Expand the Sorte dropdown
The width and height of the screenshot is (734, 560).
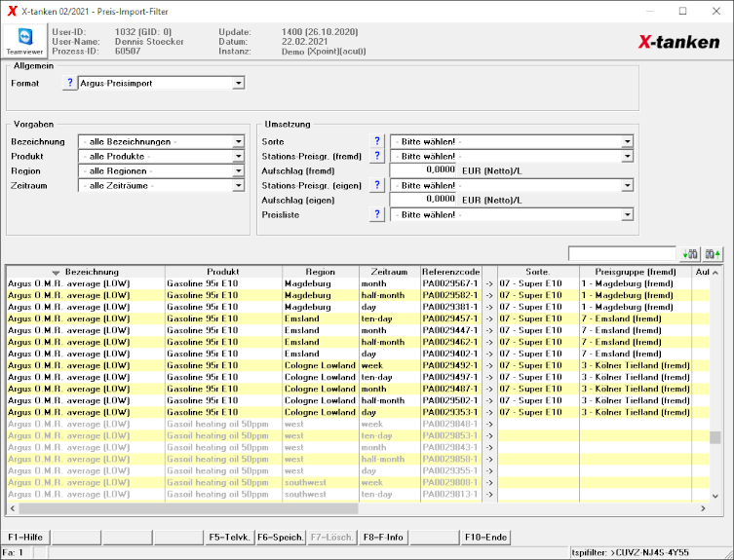pos(628,141)
